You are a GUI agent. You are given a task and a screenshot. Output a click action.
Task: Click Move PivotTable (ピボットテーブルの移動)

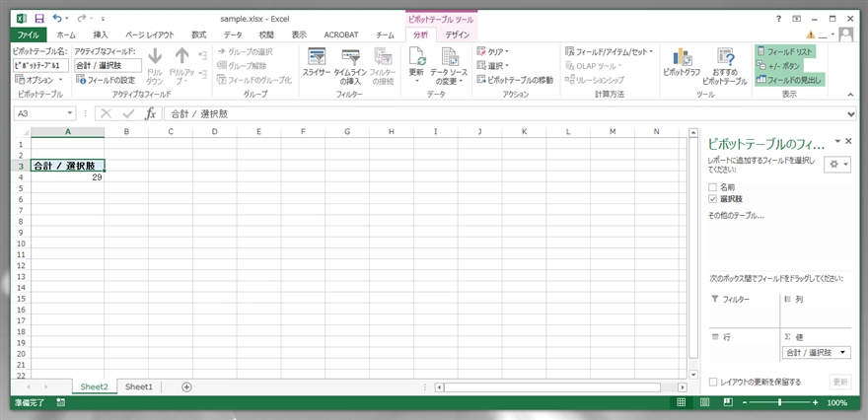(515, 80)
